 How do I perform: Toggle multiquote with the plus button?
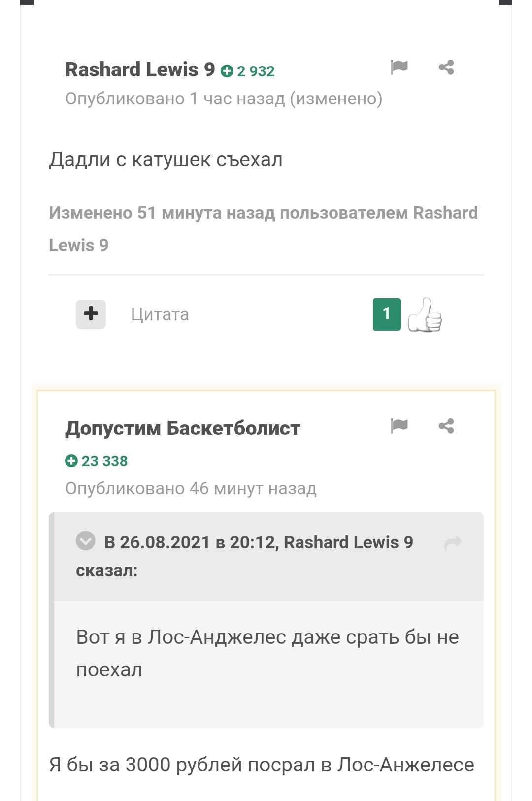pos(91,314)
